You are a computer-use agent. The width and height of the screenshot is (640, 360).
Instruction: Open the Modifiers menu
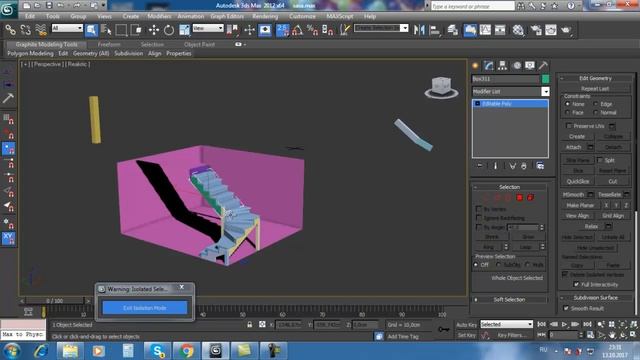coord(159,16)
